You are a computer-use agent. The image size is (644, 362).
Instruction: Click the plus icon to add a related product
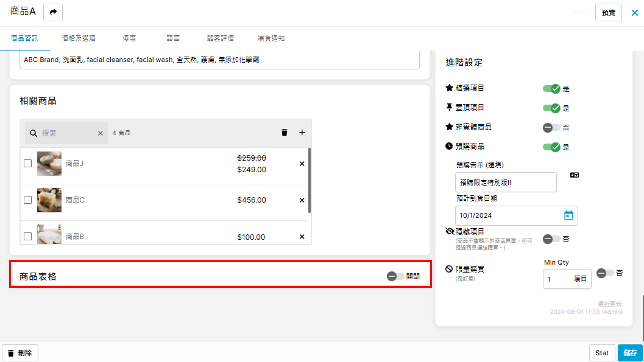click(x=302, y=133)
